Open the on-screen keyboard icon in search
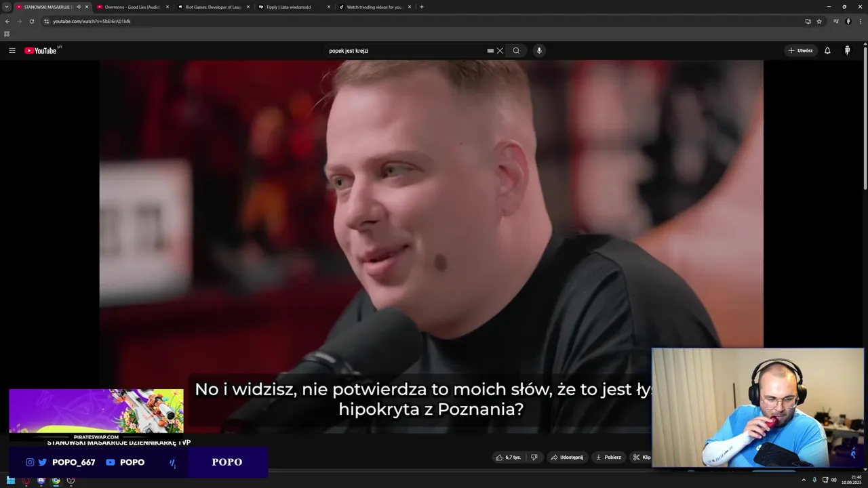 coord(490,51)
